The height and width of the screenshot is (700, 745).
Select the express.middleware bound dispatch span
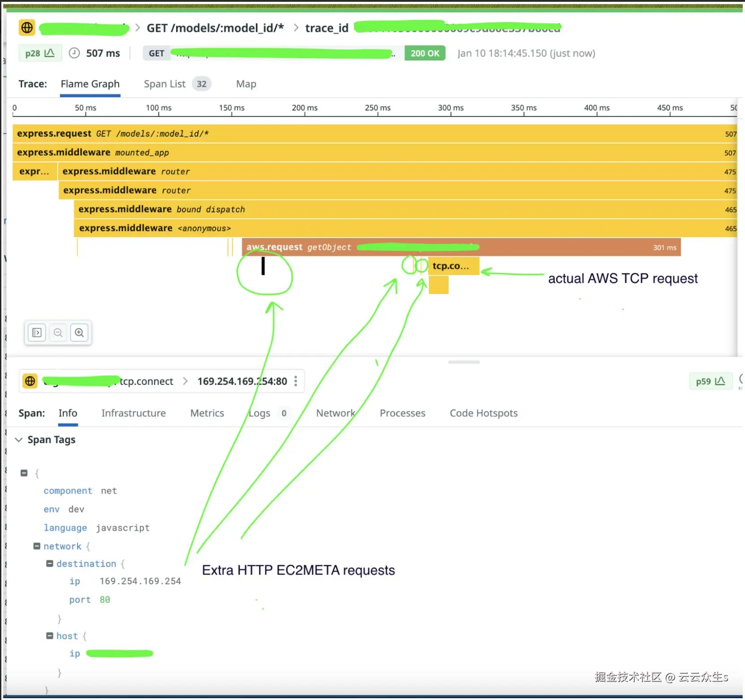tap(405, 209)
